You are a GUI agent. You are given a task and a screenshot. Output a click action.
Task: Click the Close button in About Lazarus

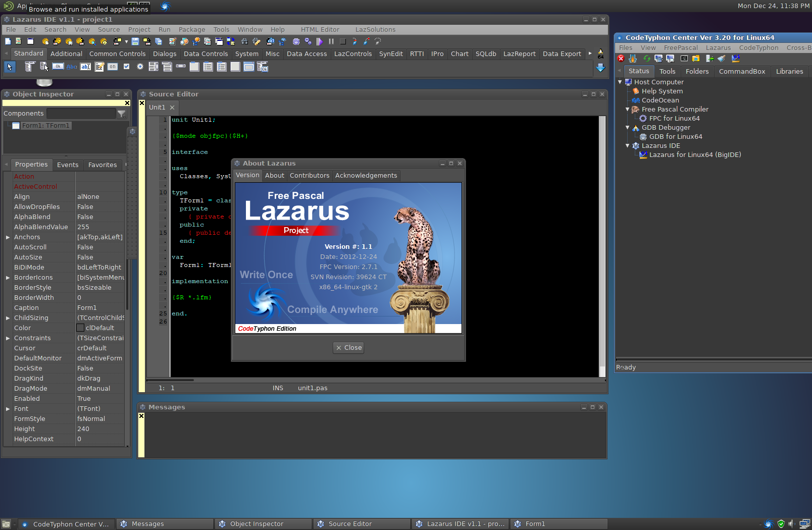(349, 348)
